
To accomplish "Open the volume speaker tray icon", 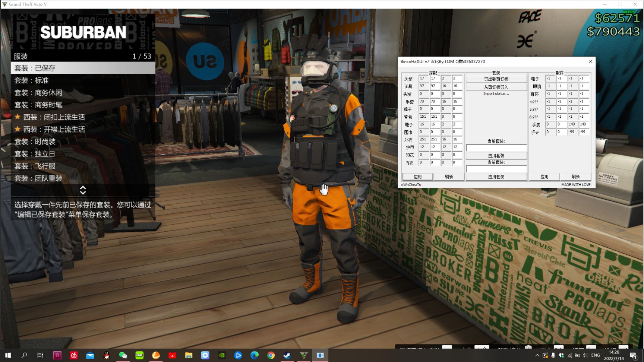I will click(585, 355).
